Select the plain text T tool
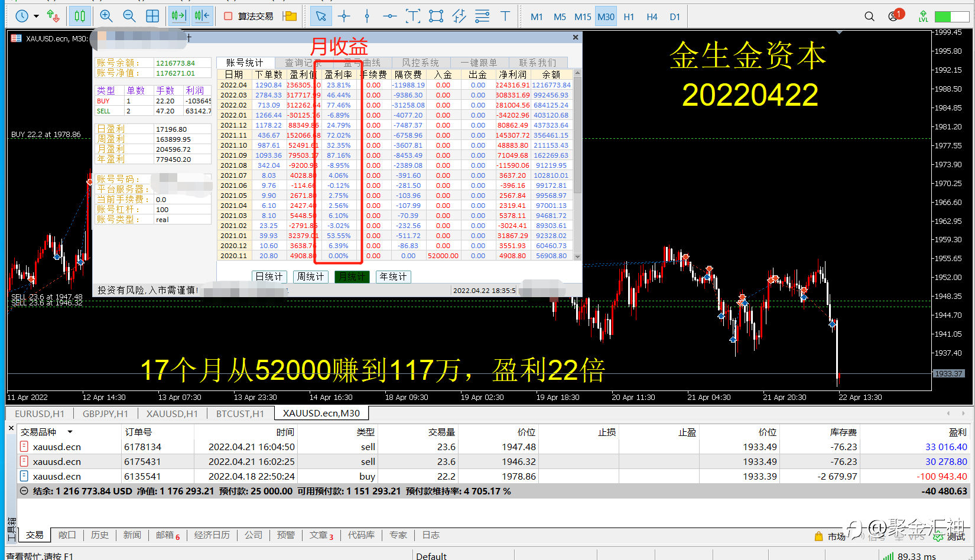The height and width of the screenshot is (560, 975). point(505,16)
